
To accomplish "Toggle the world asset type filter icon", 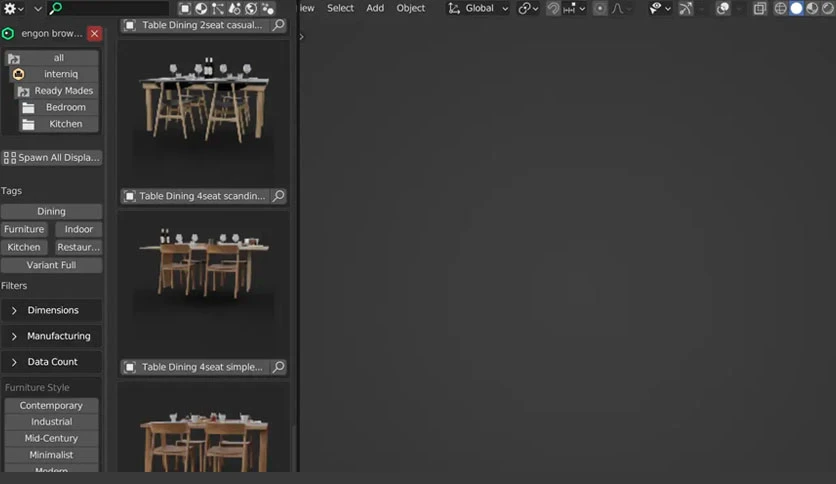I will (251, 9).
